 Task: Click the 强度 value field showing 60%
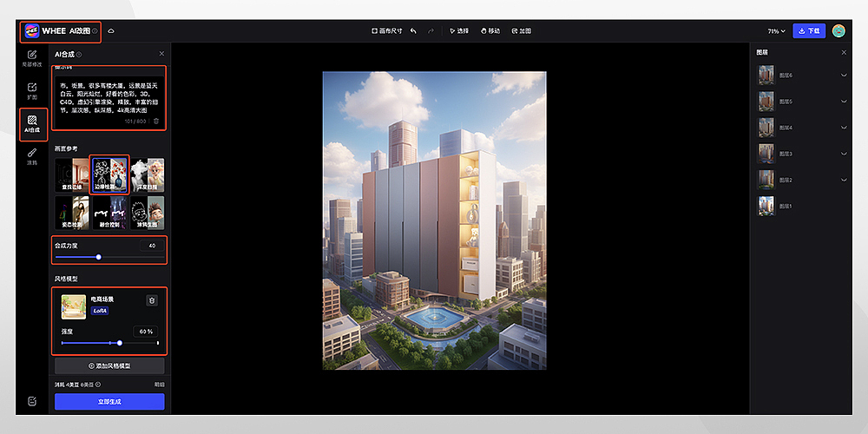(x=146, y=332)
